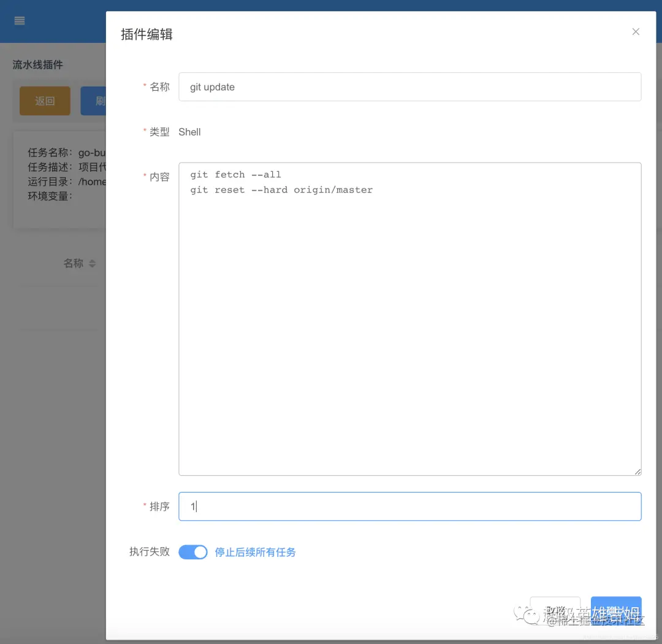Click the 环境变量 label
This screenshot has height=644, width=662.
pos(50,196)
